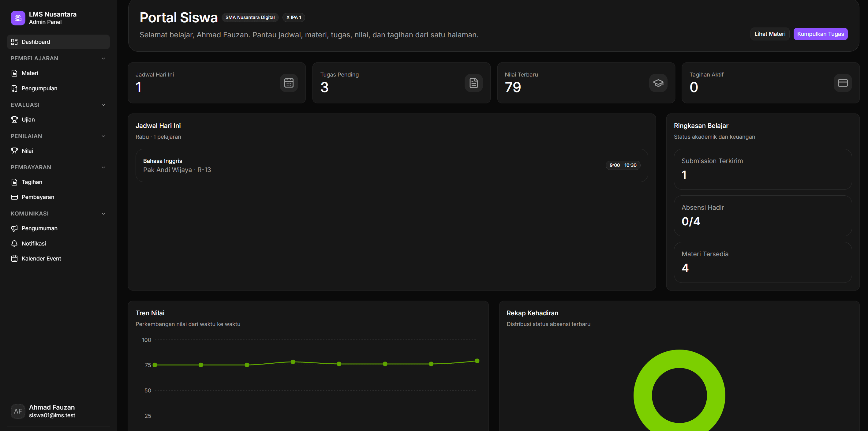The height and width of the screenshot is (431, 868).
Task: Go to Pengumpulan page
Action: click(58, 88)
